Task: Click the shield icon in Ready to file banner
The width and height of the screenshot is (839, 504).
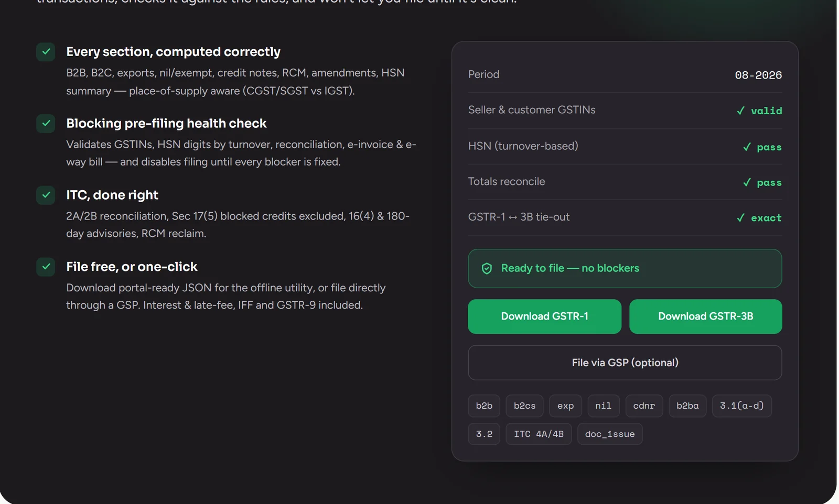Action: coord(487,268)
